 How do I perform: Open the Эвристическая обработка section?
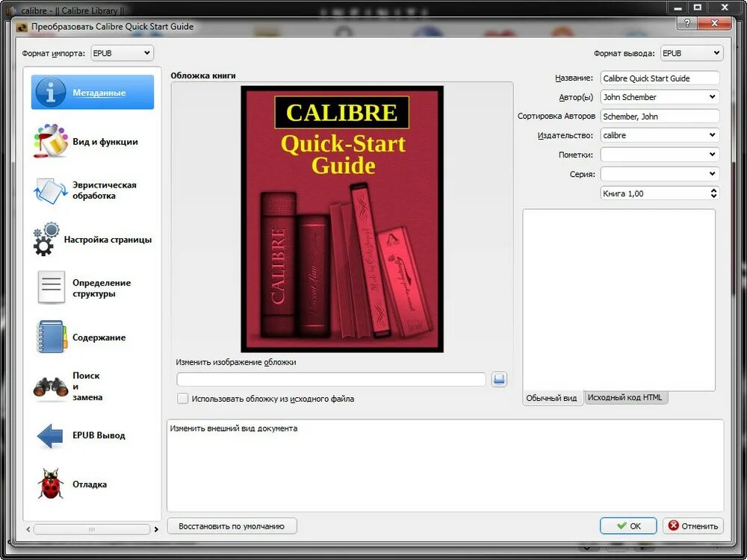click(x=93, y=190)
